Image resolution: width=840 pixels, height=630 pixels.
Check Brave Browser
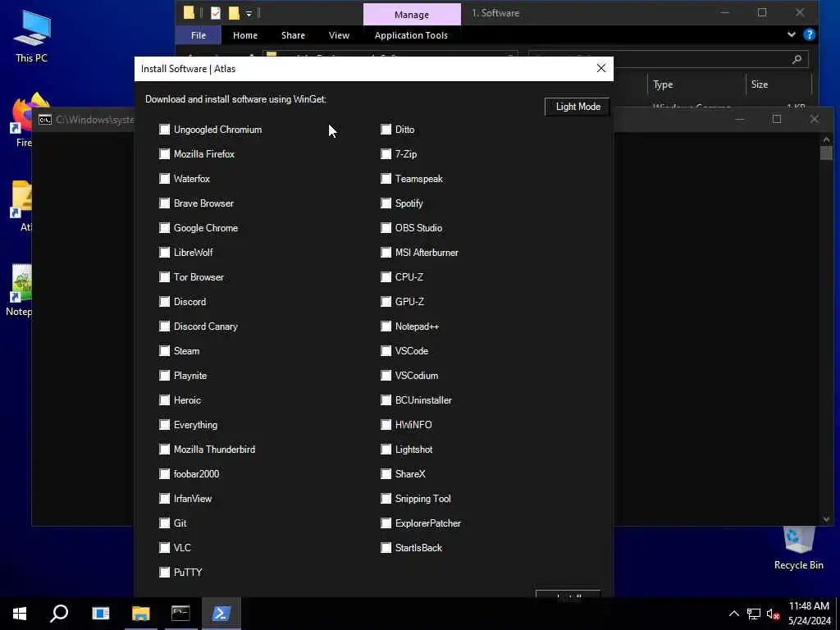tap(164, 203)
